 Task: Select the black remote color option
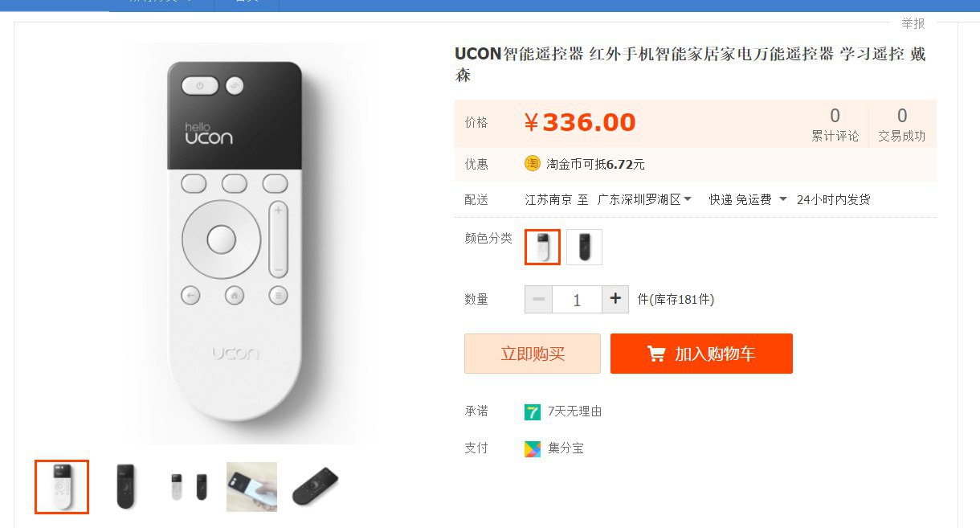click(584, 247)
